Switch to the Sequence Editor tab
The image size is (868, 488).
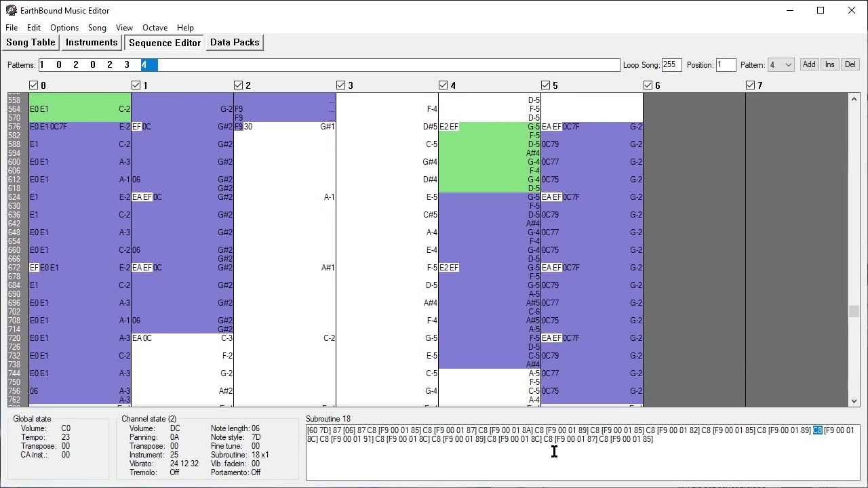165,43
